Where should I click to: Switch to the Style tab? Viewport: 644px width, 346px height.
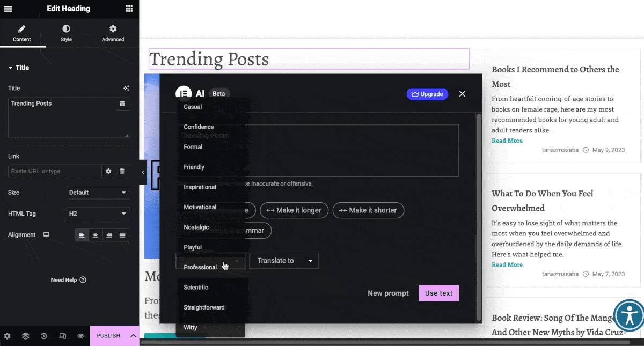[x=66, y=33]
